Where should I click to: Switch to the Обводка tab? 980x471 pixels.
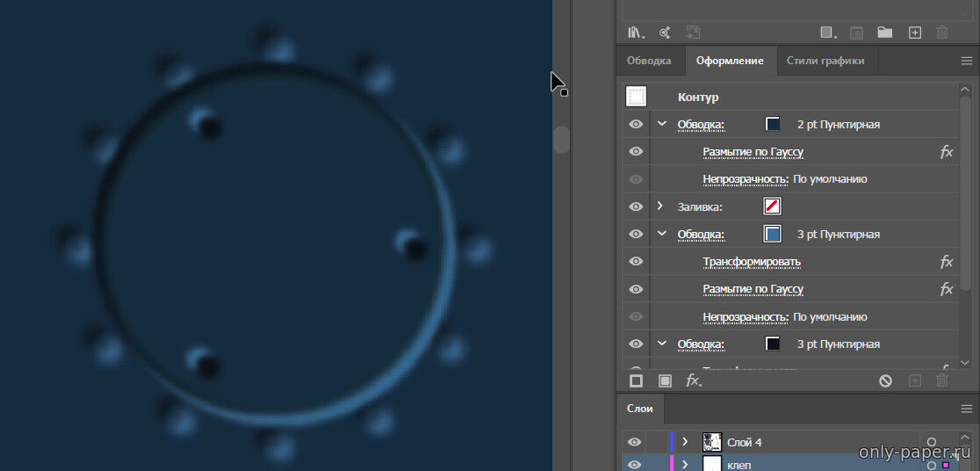click(x=648, y=61)
